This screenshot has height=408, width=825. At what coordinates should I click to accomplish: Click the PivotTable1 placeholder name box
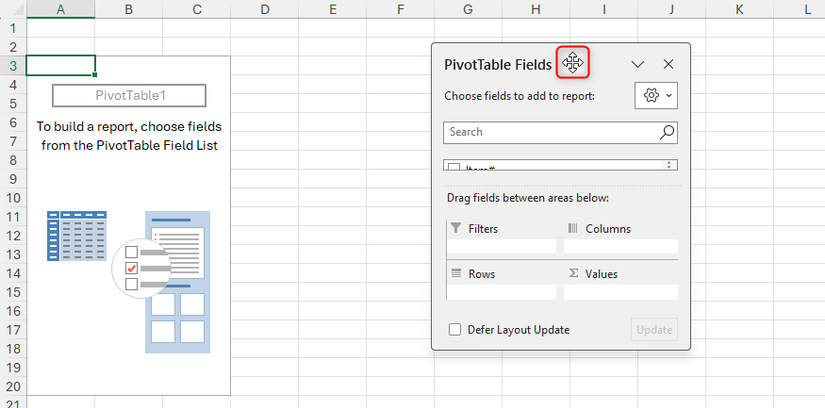(x=129, y=96)
